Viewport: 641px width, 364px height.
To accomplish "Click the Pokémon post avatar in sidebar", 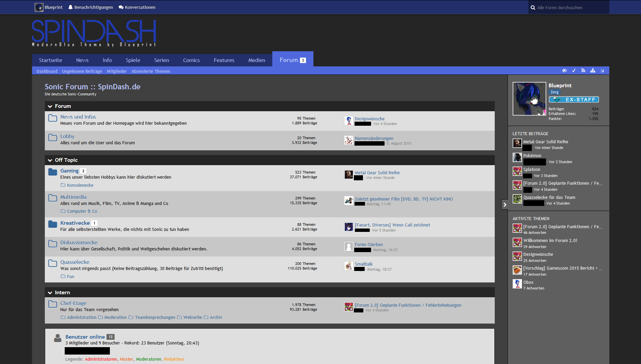I will 517,157.
